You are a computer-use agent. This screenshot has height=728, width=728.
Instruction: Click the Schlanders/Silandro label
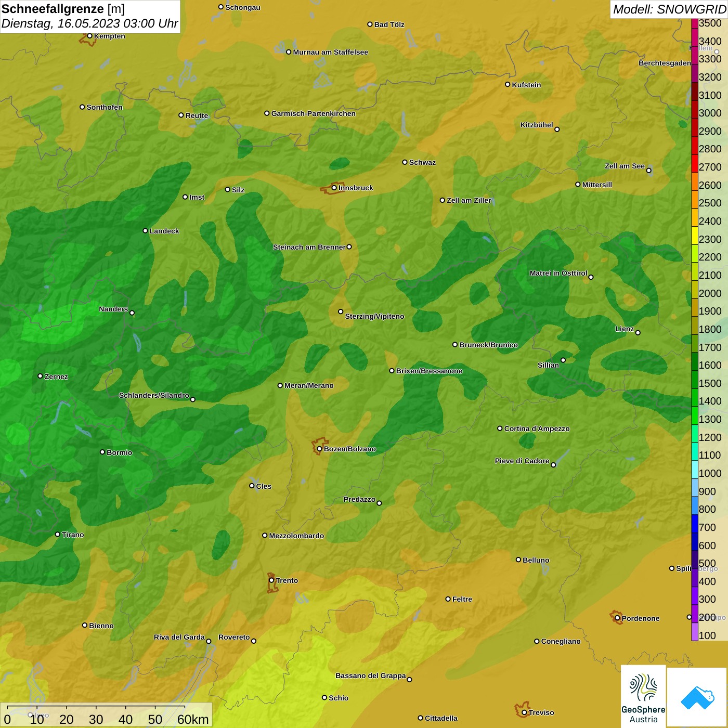point(154,395)
